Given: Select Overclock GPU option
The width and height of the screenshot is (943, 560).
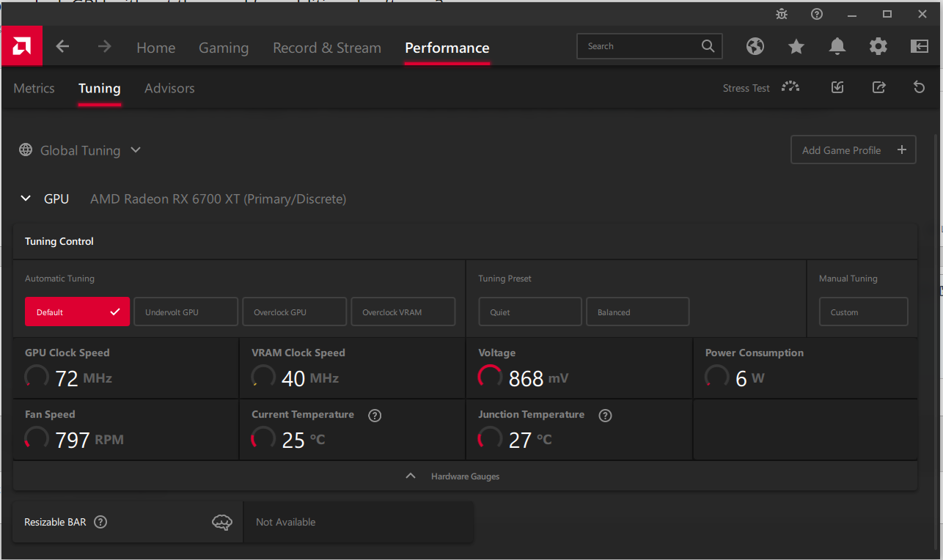Looking at the screenshot, I should point(294,312).
